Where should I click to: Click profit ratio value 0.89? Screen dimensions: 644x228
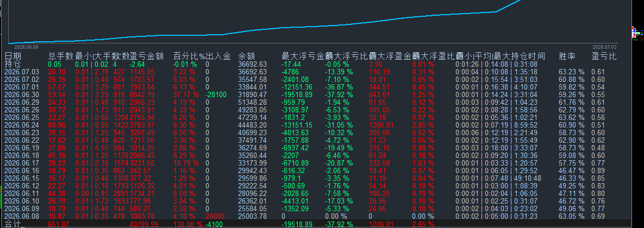click(x=598, y=170)
